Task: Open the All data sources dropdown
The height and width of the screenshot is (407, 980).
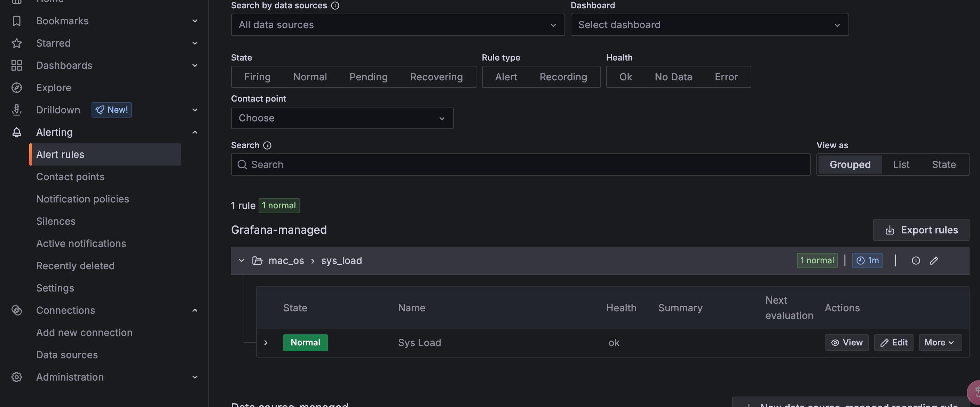Action: (397, 25)
